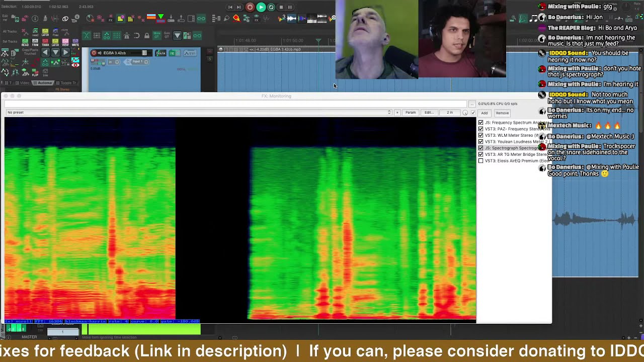Click the transport Record button
This screenshot has width=644, height=362.
(x=250, y=7)
